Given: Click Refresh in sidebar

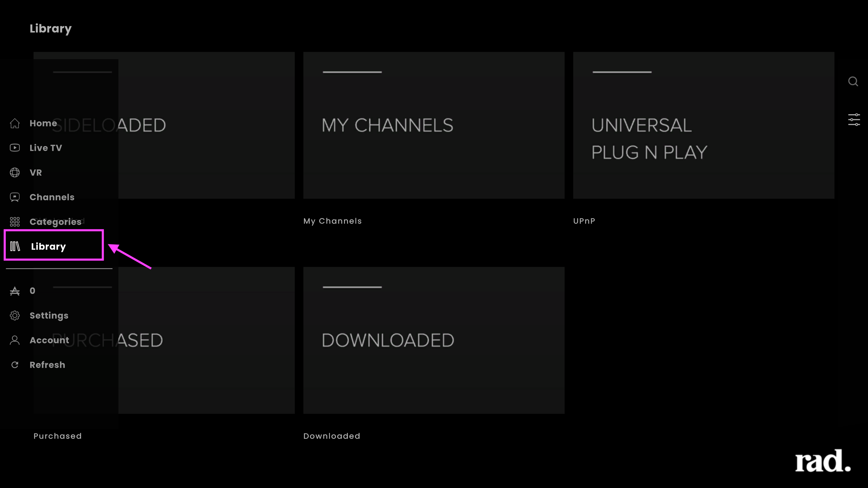Looking at the screenshot, I should tap(47, 365).
